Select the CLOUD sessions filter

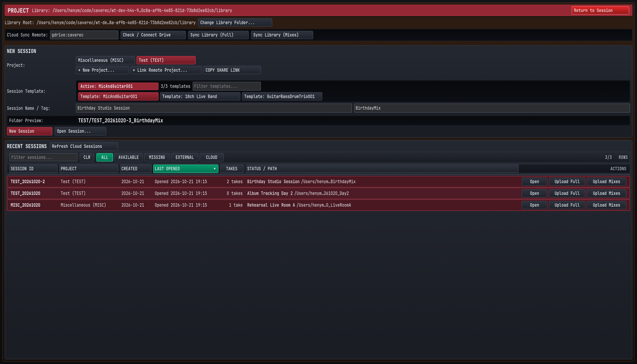211,157
